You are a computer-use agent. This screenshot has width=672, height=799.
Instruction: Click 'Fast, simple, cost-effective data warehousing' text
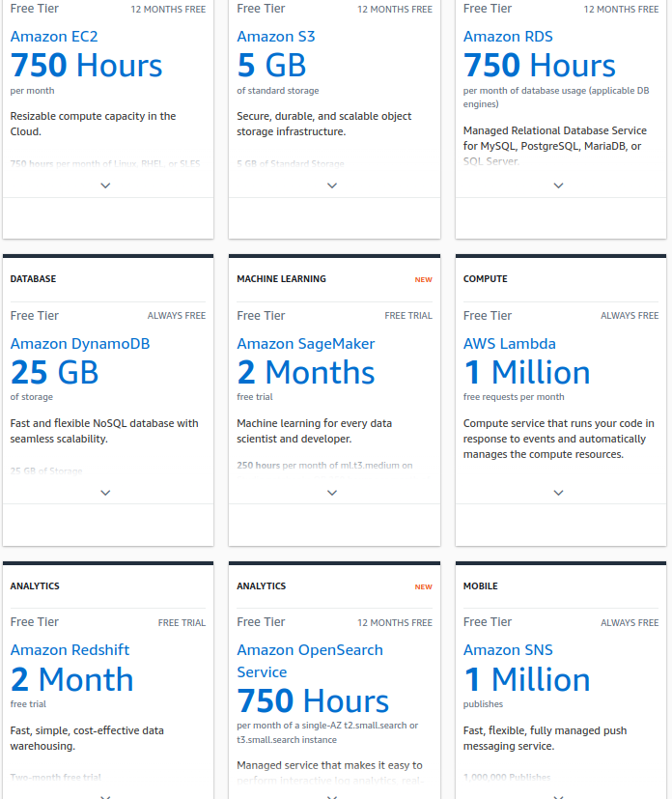(87, 738)
